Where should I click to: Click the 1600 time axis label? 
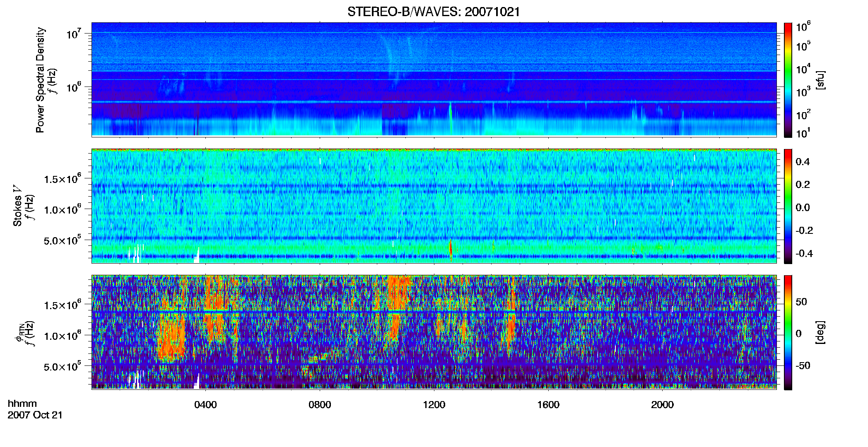click(548, 405)
